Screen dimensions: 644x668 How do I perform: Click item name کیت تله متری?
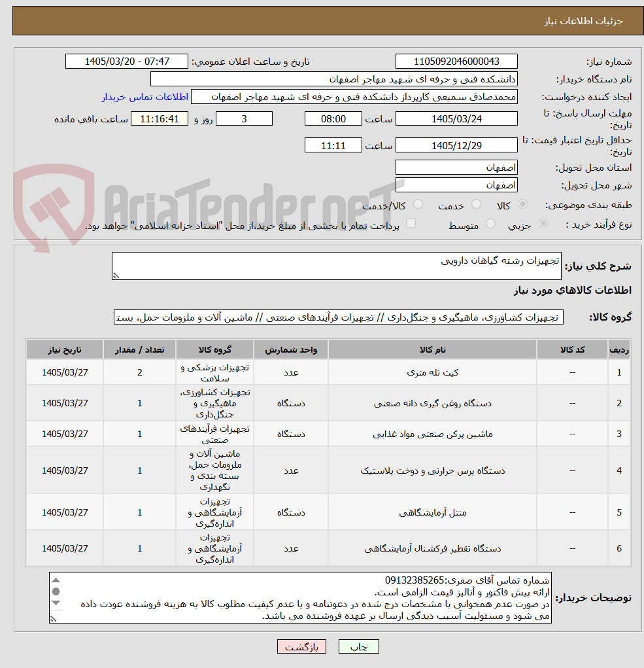tap(432, 372)
